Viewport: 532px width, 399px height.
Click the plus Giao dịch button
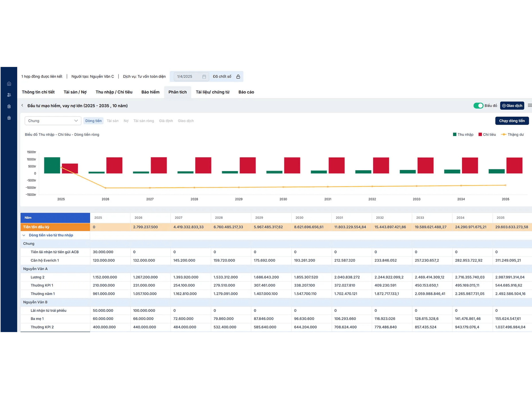click(512, 106)
